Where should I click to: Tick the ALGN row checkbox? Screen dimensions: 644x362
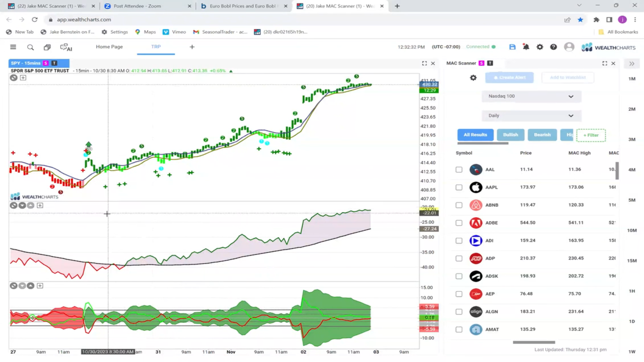pos(459,312)
